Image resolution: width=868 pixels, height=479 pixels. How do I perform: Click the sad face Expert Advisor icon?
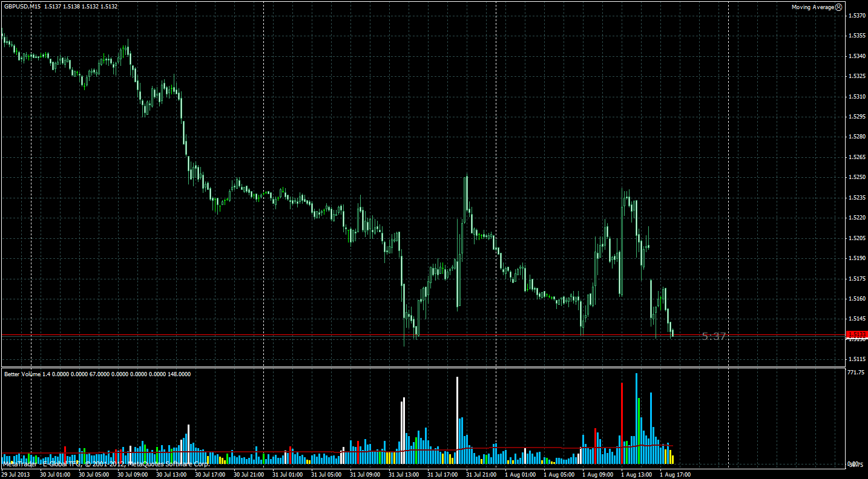click(x=838, y=7)
